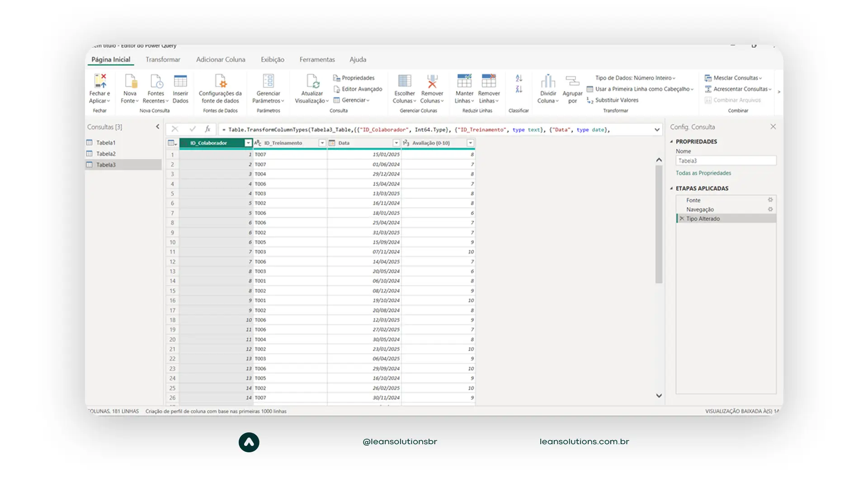The width and height of the screenshot is (868, 488).
Task: Click the Dividir Coluna icon
Action: (548, 81)
